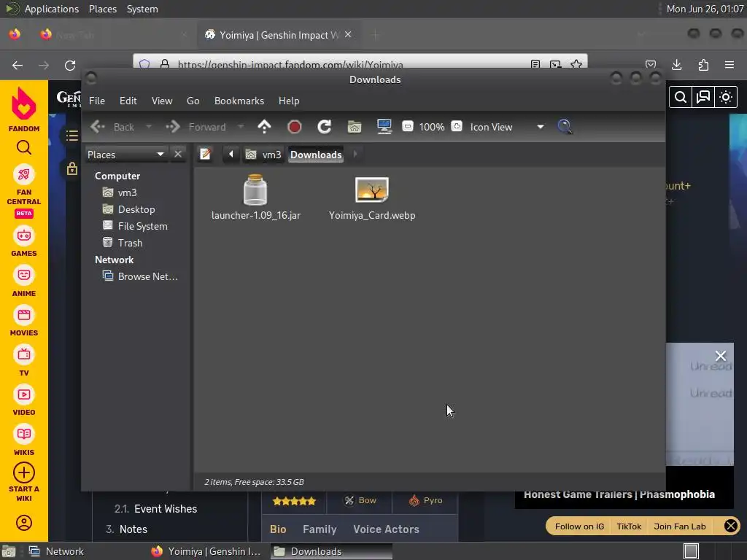Zoom in with the plus icon
This screenshot has width=747, height=560.
click(457, 126)
